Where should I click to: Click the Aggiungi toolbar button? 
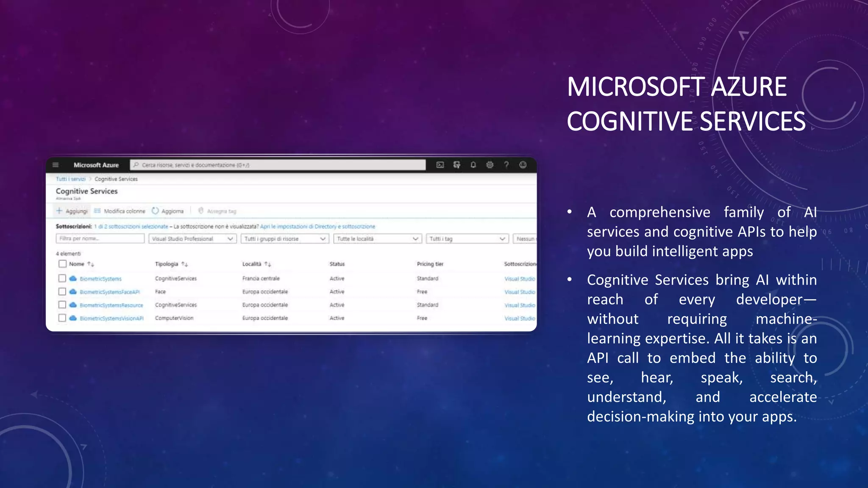click(72, 211)
